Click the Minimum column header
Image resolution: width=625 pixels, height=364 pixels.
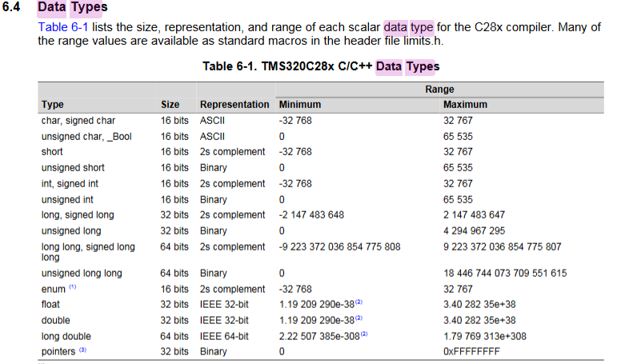pos(299,105)
